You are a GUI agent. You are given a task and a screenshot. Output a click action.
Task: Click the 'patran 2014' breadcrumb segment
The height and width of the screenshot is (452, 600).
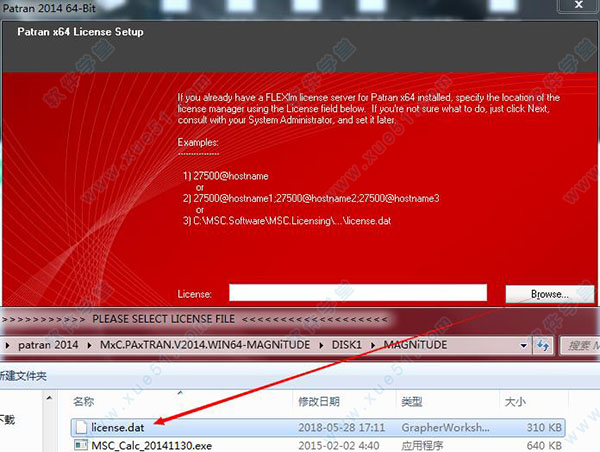(x=48, y=345)
